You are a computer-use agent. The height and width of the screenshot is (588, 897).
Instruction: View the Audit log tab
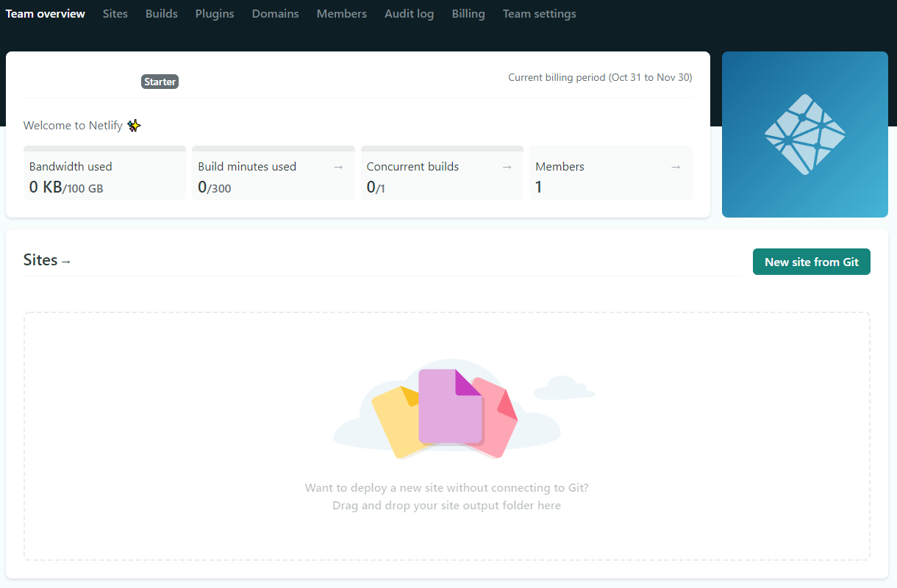[x=410, y=14]
